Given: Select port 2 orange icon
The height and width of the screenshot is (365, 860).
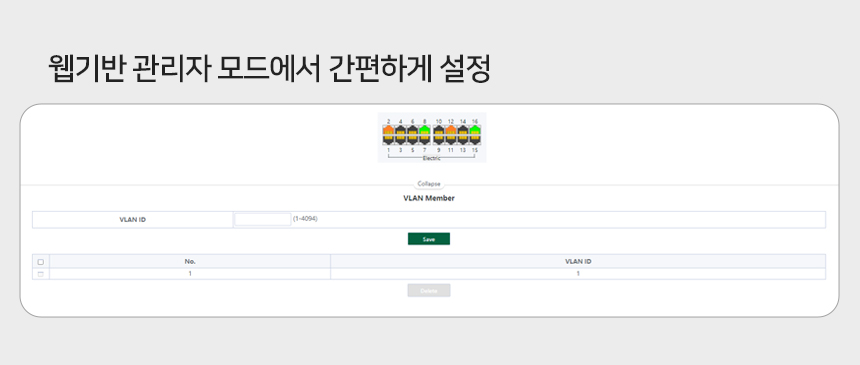Looking at the screenshot, I should (x=388, y=130).
